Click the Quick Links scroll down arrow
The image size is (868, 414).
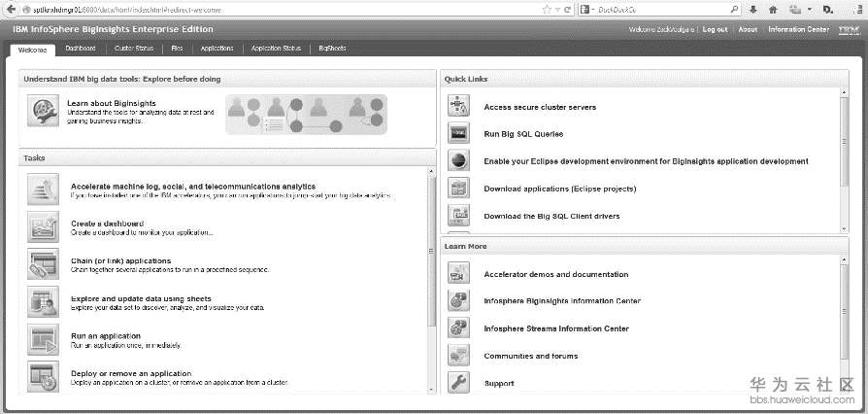844,228
